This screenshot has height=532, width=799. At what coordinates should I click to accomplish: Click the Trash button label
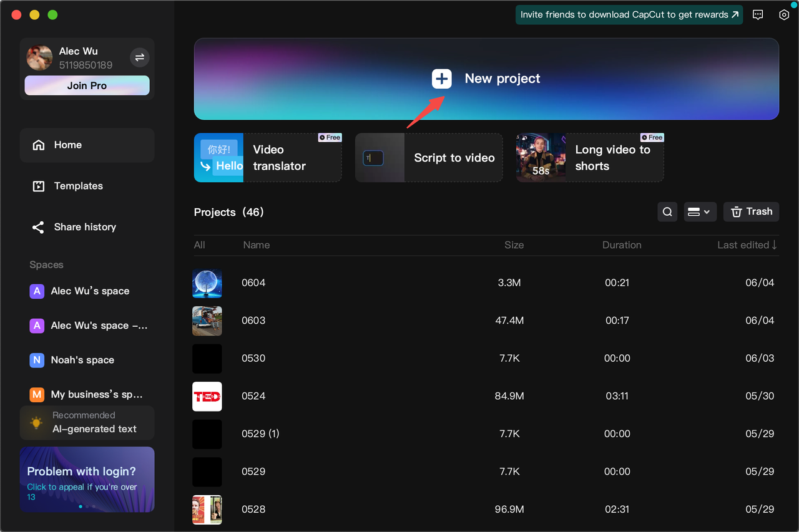(759, 211)
